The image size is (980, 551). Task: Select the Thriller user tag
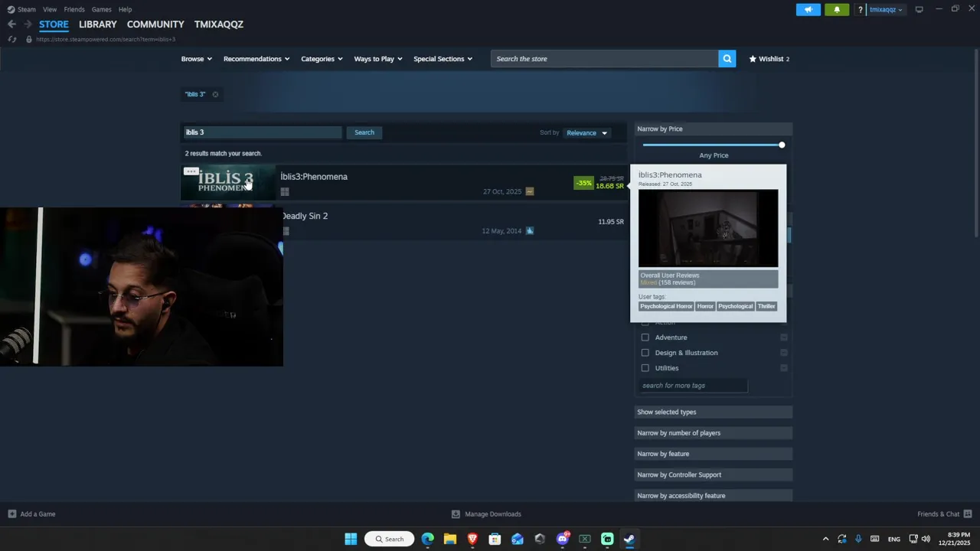[766, 306]
